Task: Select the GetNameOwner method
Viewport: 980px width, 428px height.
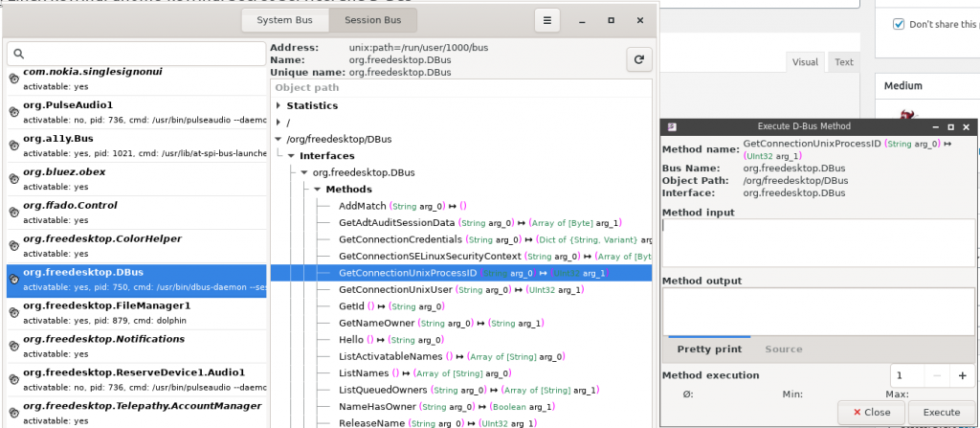Action: point(441,324)
